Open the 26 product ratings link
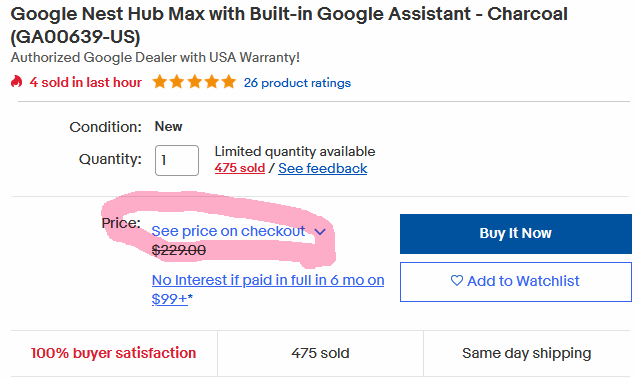The image size is (636, 378). (x=297, y=83)
